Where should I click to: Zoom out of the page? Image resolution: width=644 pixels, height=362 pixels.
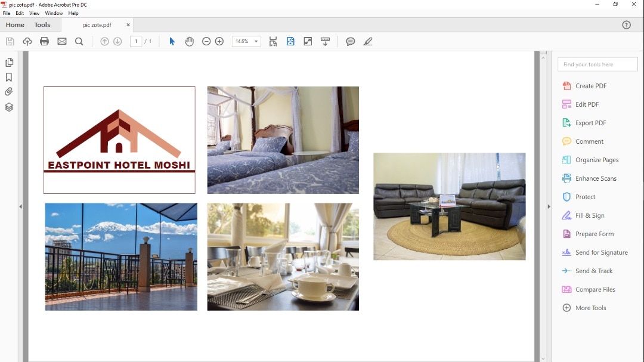click(206, 41)
